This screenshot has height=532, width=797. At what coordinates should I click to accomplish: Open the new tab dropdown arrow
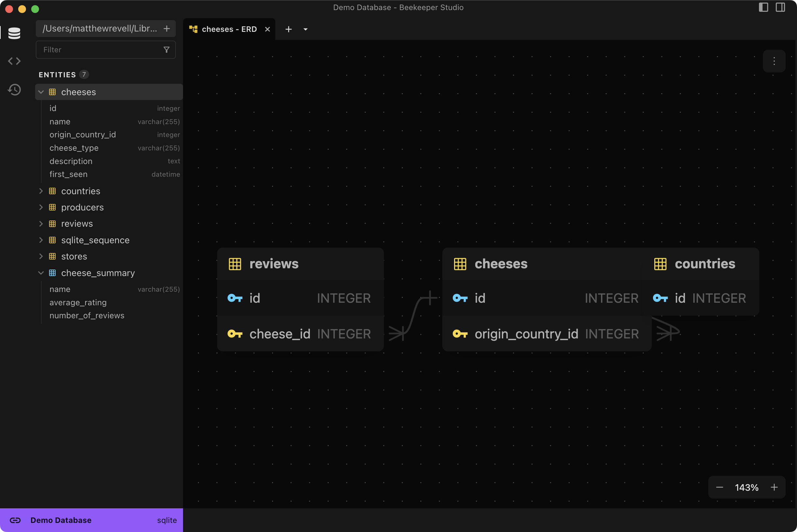(x=305, y=30)
